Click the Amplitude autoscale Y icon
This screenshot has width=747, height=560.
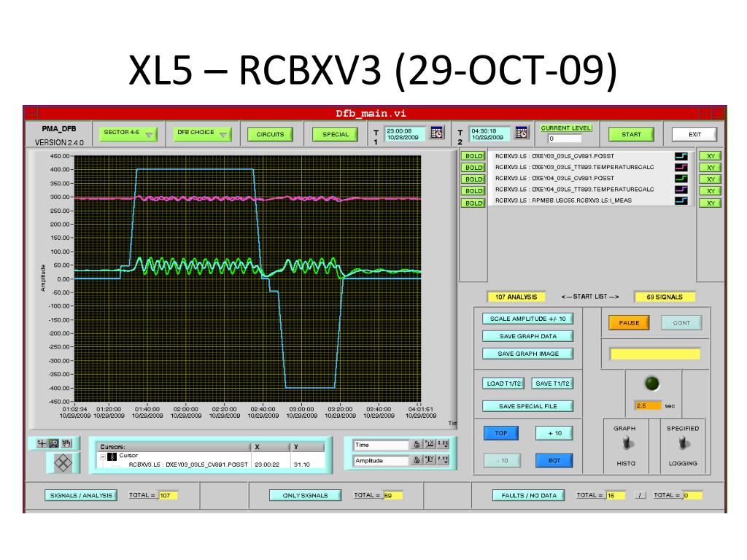pos(430,460)
